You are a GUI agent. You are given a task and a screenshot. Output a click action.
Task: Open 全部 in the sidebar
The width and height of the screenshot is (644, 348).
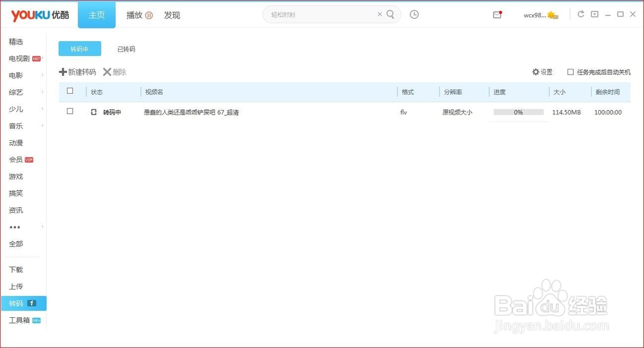16,244
